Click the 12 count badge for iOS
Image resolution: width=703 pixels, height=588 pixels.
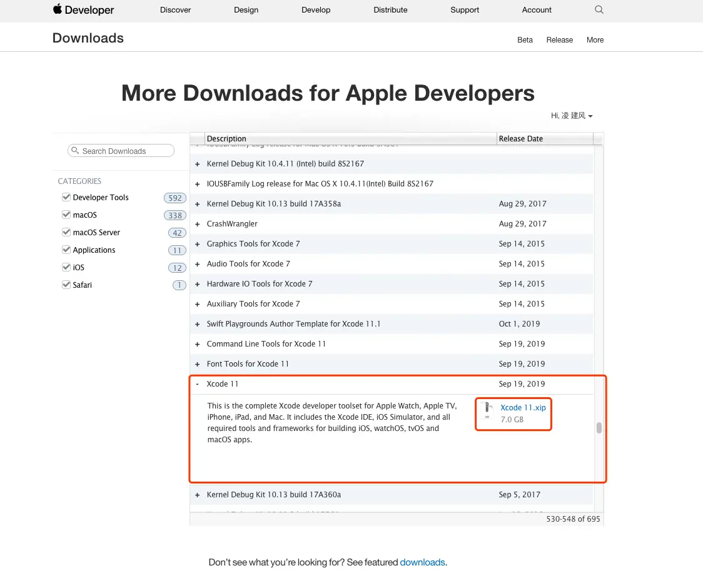point(177,268)
